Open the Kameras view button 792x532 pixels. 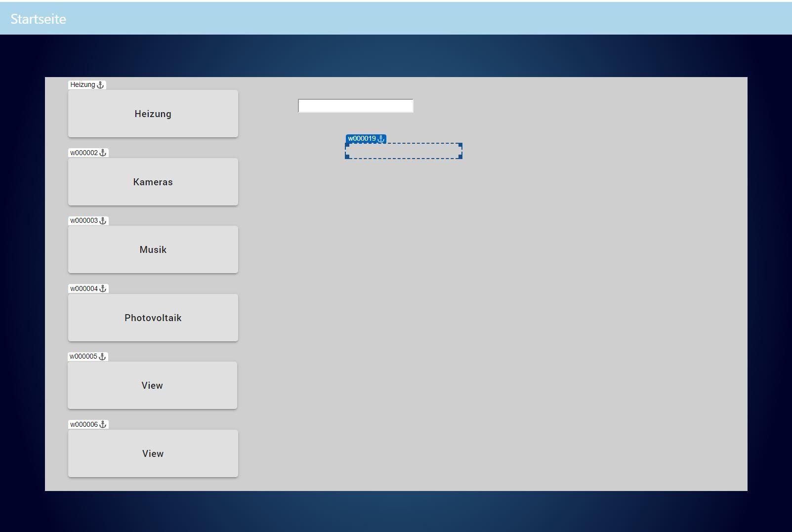coord(153,182)
